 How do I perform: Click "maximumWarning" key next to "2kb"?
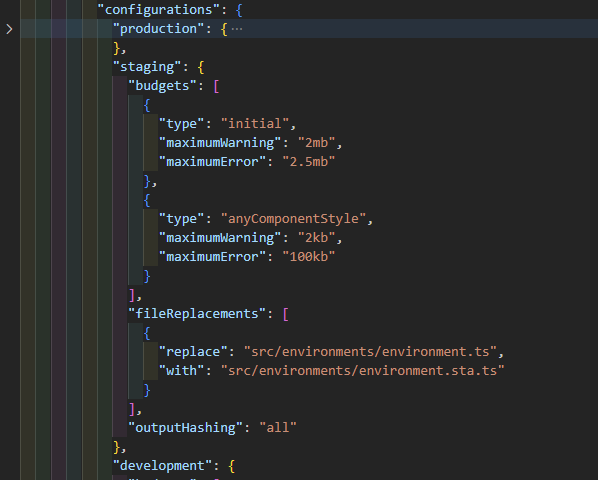pyautogui.click(x=220, y=238)
